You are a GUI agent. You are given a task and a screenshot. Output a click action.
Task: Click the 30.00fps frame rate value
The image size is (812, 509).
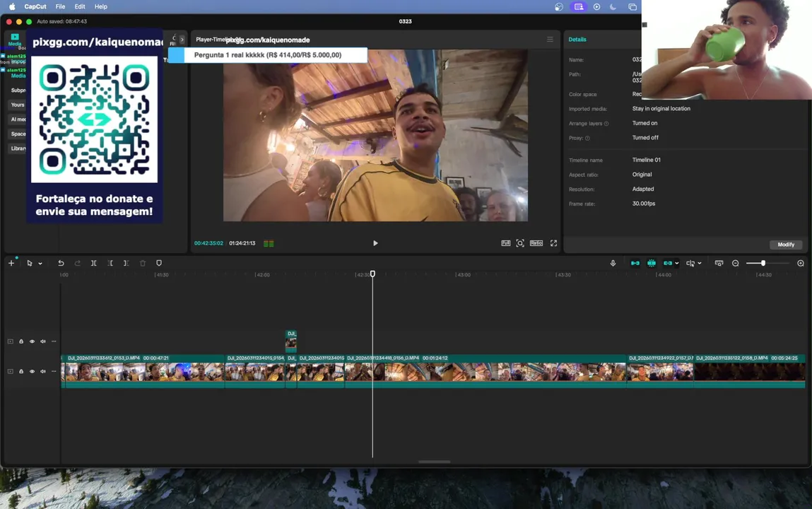(x=644, y=204)
